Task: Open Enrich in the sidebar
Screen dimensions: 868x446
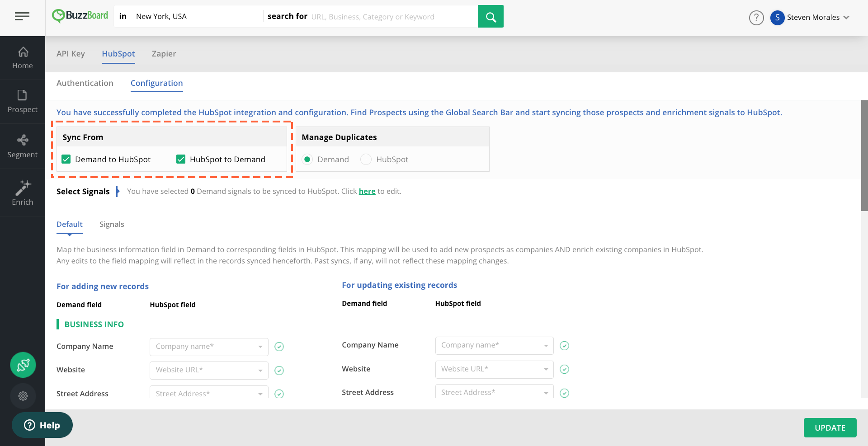Action: pos(23,193)
